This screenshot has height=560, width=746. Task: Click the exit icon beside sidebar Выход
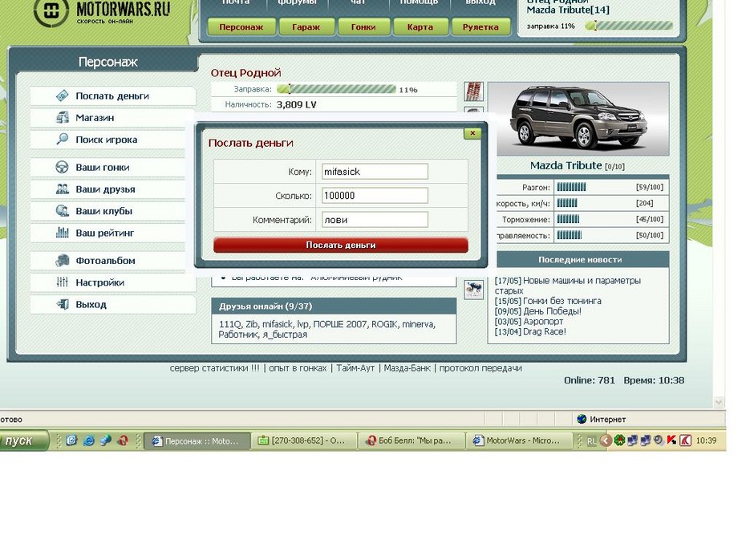pyautogui.click(x=63, y=304)
